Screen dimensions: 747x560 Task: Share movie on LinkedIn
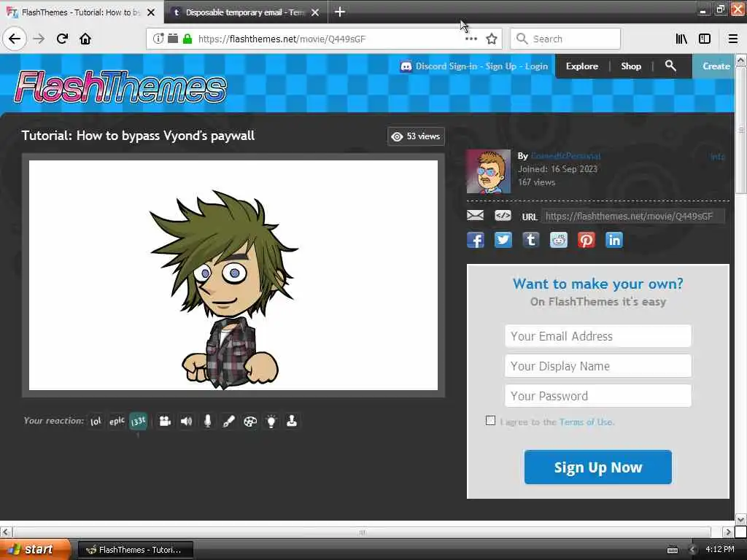coord(614,240)
